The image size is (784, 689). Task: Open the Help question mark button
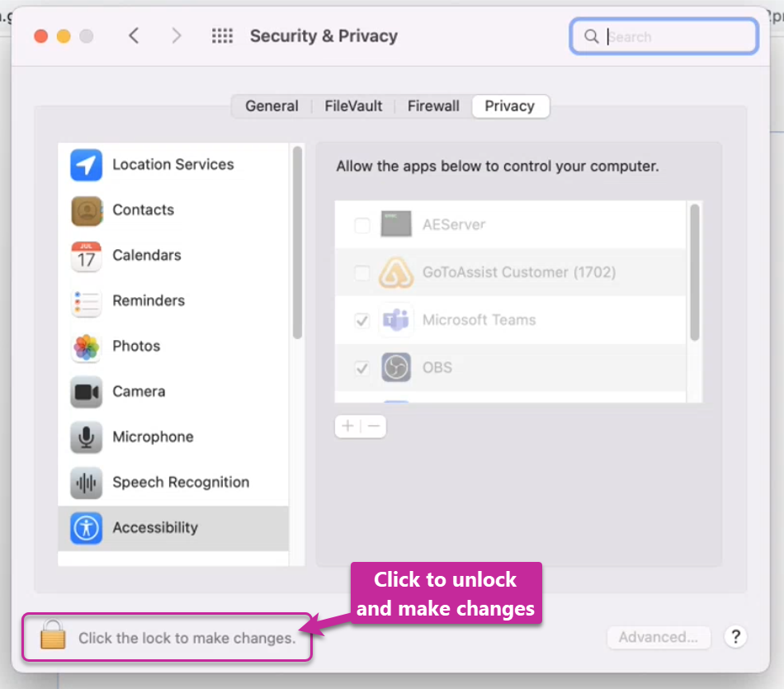(x=735, y=637)
